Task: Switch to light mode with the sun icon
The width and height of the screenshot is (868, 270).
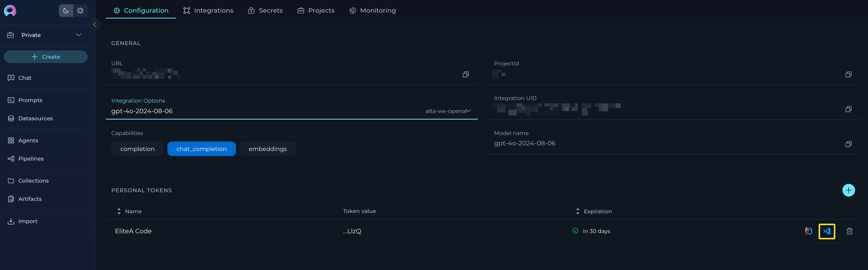Action: 80,11
